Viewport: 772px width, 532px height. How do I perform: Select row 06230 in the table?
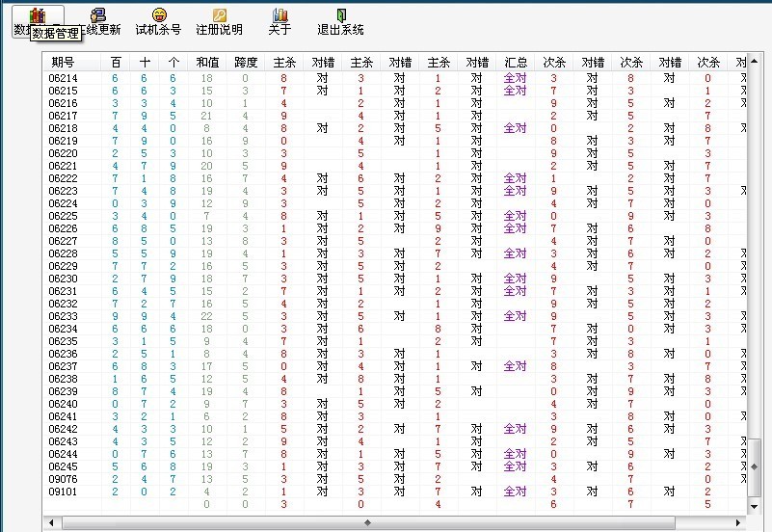coord(395,279)
